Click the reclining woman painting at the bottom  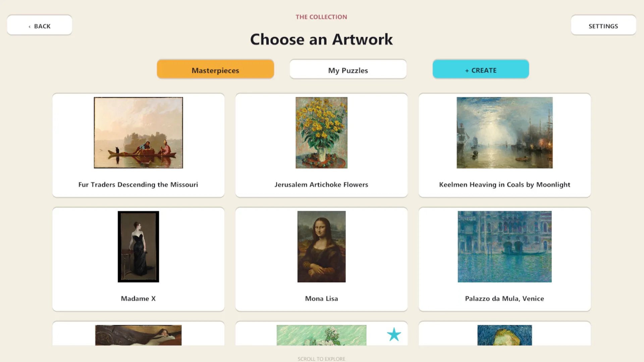tap(138, 335)
